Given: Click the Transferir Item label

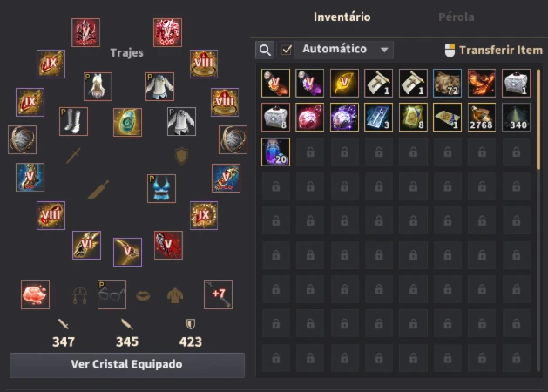Looking at the screenshot, I should coord(500,50).
